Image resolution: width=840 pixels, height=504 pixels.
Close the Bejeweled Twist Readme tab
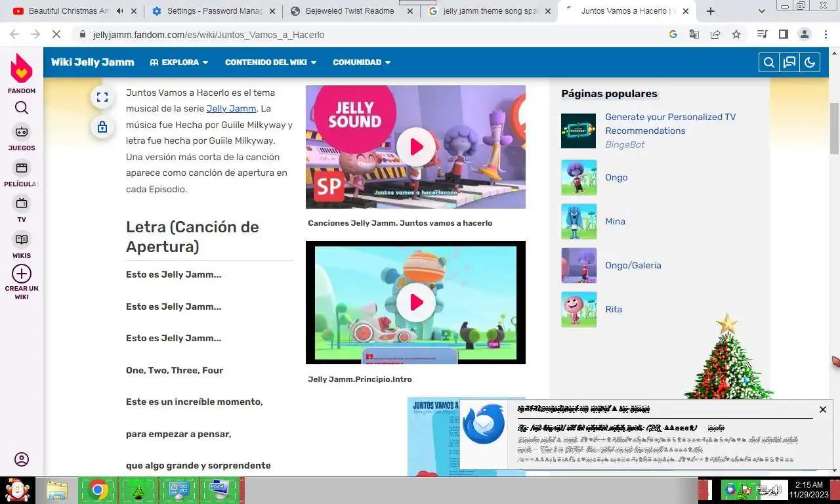point(409,11)
